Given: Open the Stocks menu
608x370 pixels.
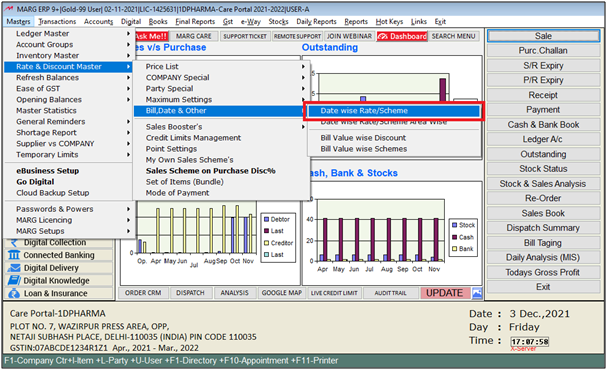Looking at the screenshot, I should [x=278, y=22].
